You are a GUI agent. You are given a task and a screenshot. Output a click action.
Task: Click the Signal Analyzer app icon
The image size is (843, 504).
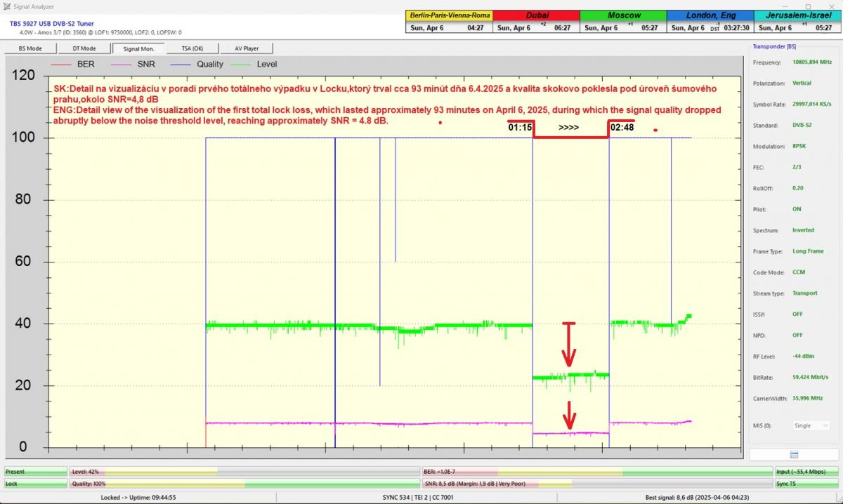(6, 5)
